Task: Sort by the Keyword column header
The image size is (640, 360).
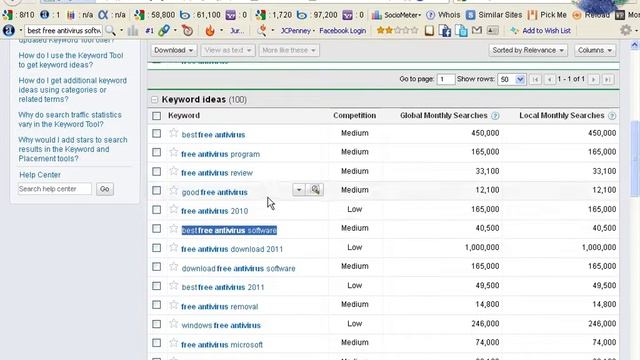Action: click(x=184, y=116)
